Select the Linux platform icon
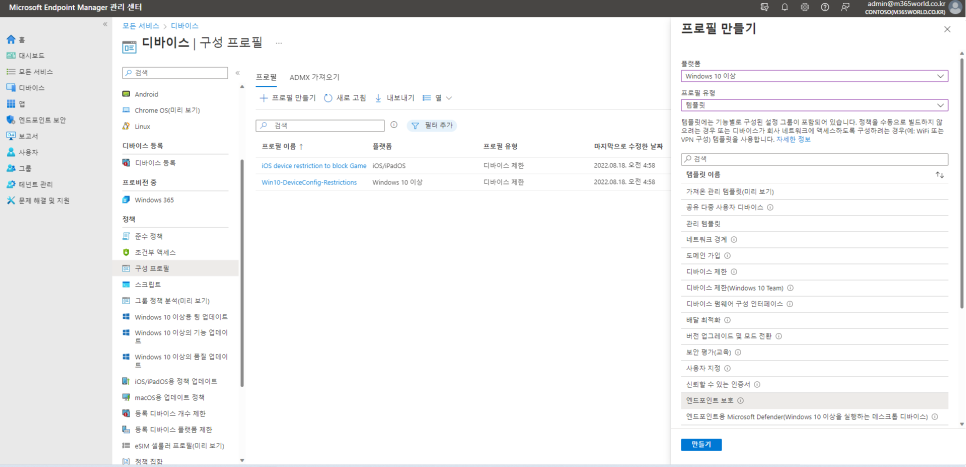The image size is (966, 467). click(x=126, y=126)
